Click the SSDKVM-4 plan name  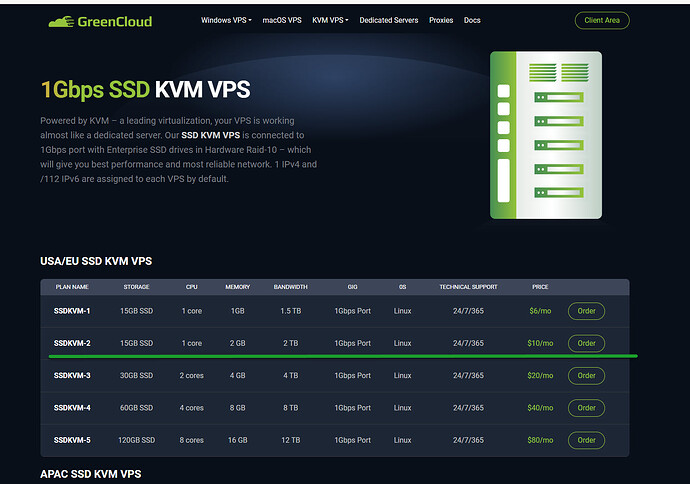72,408
